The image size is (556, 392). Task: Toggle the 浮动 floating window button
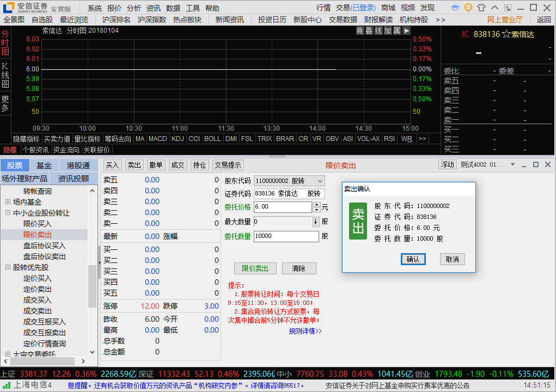tap(448, 164)
